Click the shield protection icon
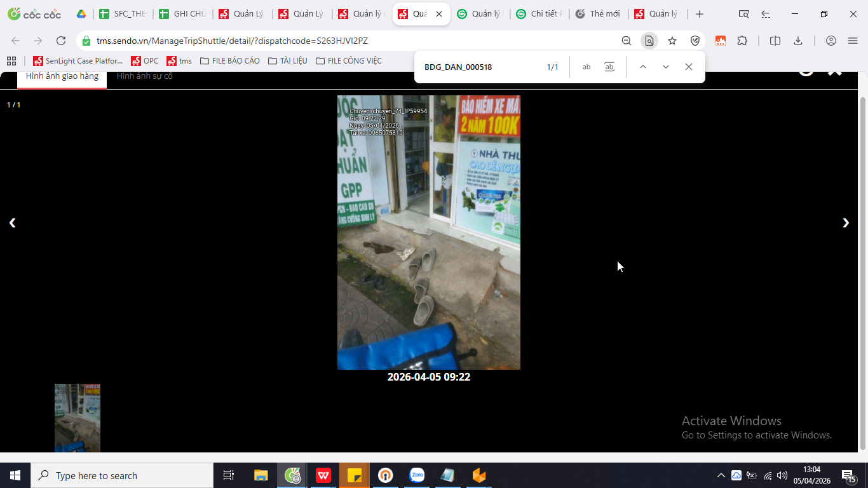 pyautogui.click(x=695, y=41)
